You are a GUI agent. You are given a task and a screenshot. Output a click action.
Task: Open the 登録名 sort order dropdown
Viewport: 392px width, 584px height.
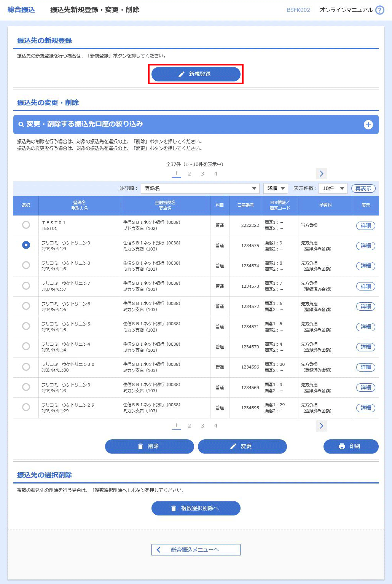click(x=200, y=188)
